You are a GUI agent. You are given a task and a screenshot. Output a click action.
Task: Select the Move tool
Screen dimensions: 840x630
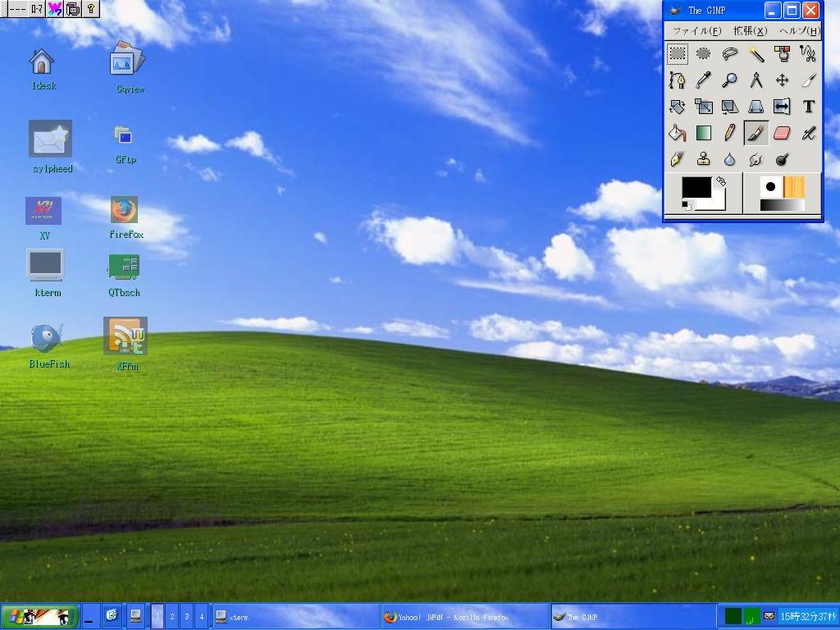pos(782,80)
